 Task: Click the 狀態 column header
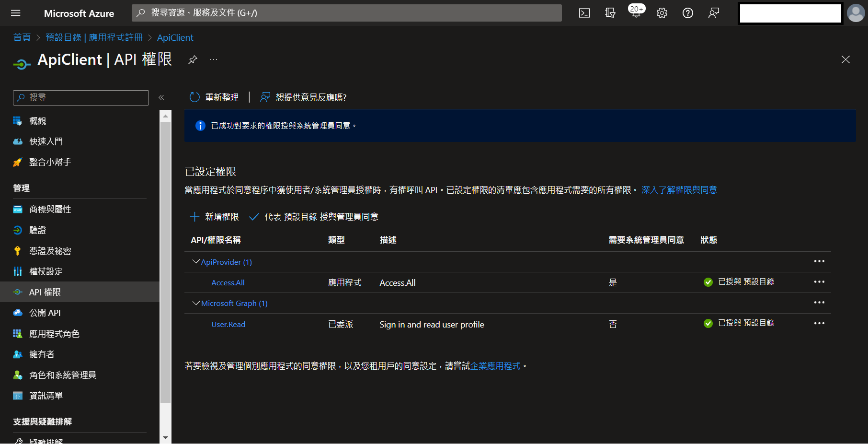pyautogui.click(x=708, y=240)
